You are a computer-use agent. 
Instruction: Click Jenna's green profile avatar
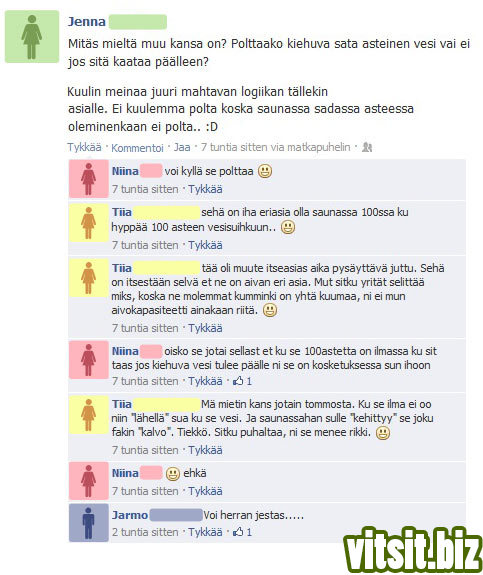[32, 37]
